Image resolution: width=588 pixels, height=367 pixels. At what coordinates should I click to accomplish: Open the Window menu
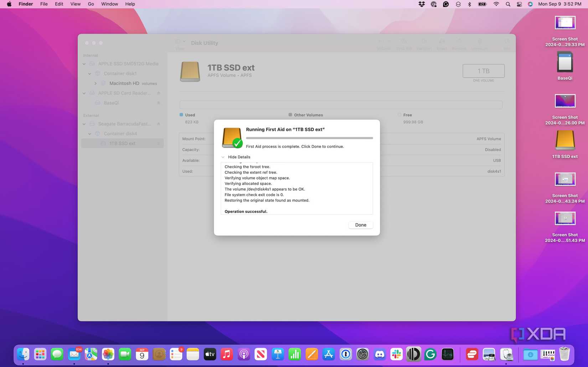pyautogui.click(x=109, y=4)
